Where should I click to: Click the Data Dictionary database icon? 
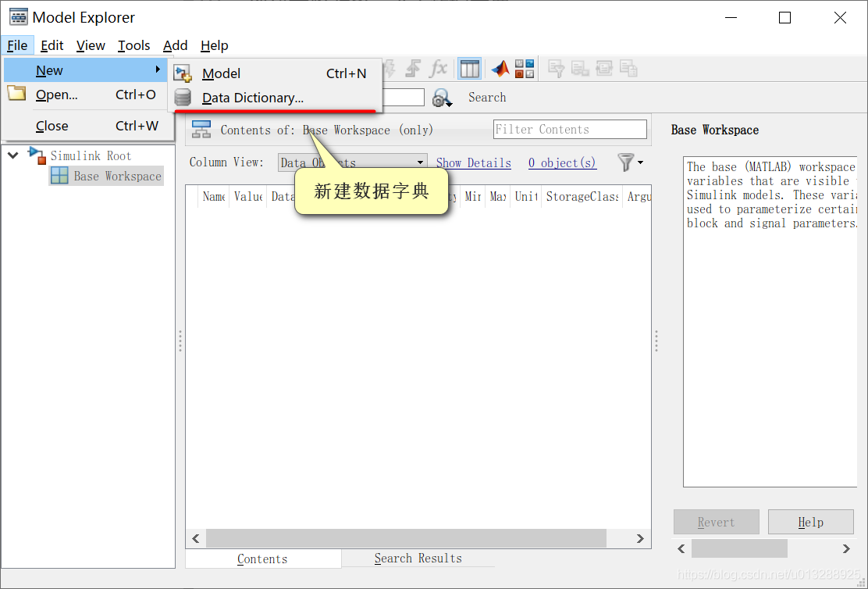click(x=183, y=98)
